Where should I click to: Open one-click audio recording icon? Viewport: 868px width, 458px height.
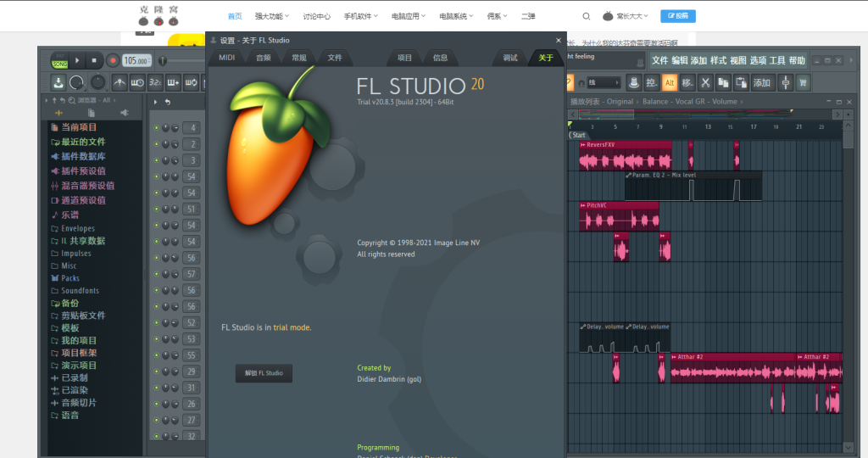point(58,83)
